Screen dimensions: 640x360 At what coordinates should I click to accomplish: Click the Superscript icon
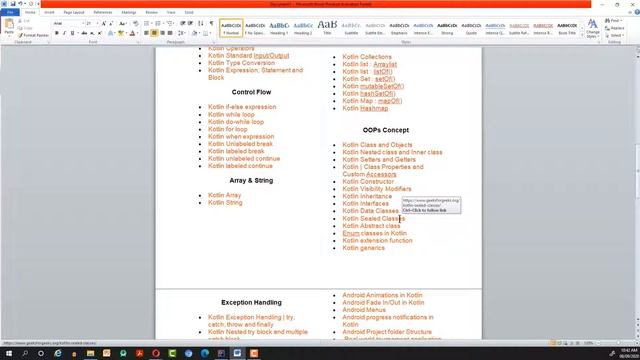pyautogui.click(x=100, y=33)
